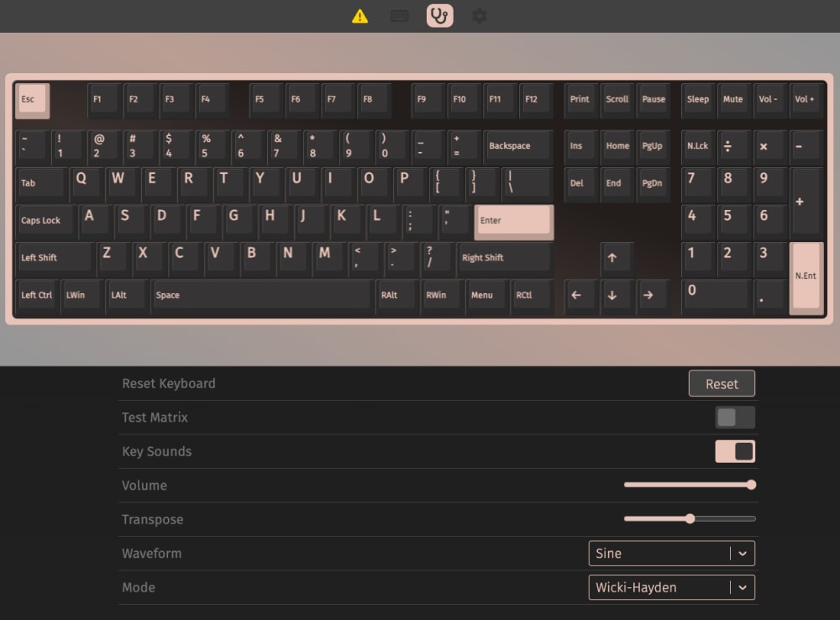
Task: Click the numpad decimal point key
Action: [x=769, y=297]
